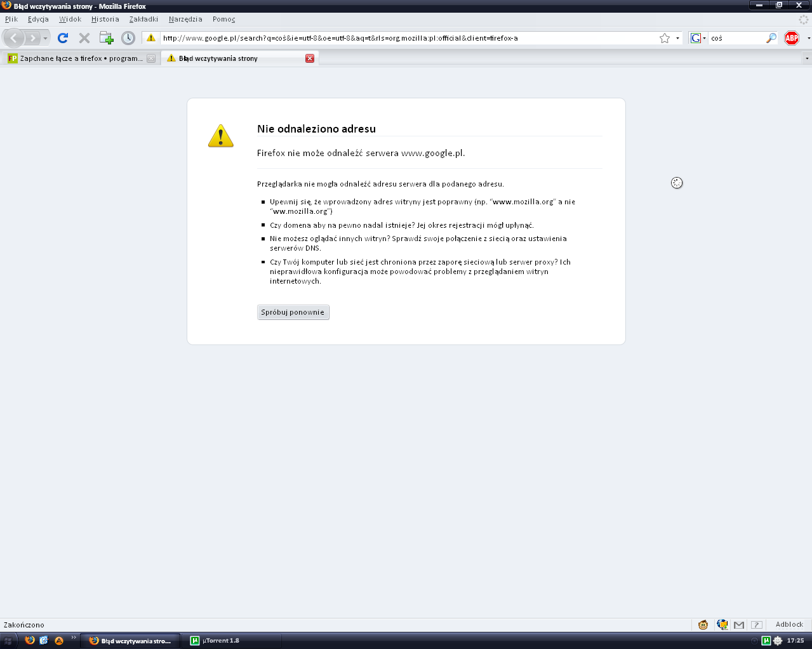Screen dimensions: 812x649
Task: Open the Edycja menu
Action: click(38, 19)
